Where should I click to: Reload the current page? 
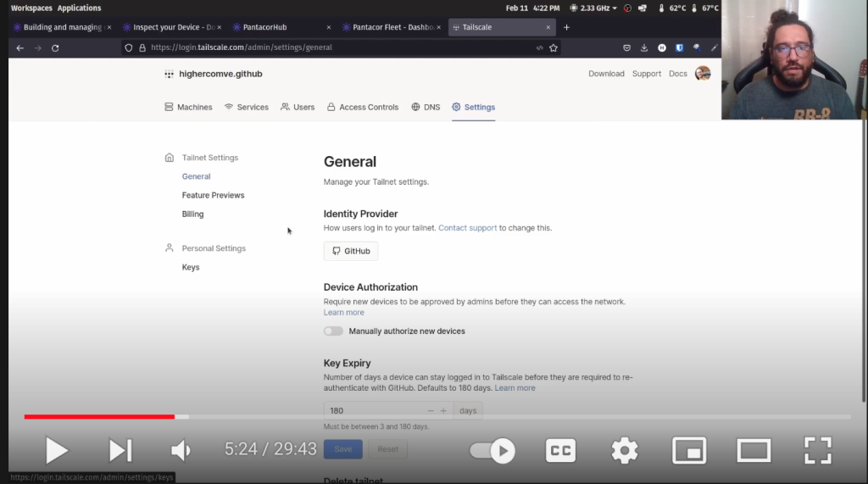pos(55,48)
